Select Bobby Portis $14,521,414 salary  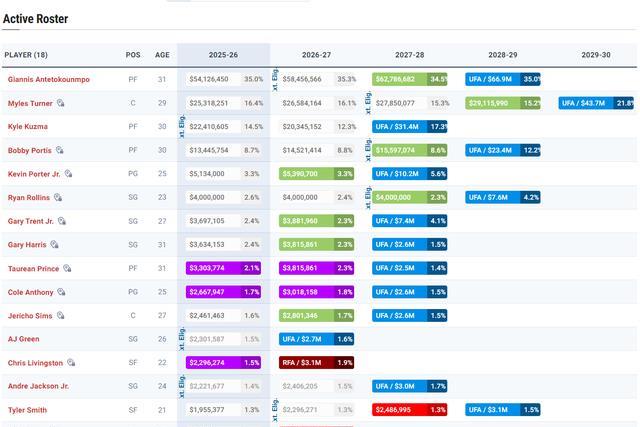tap(302, 150)
